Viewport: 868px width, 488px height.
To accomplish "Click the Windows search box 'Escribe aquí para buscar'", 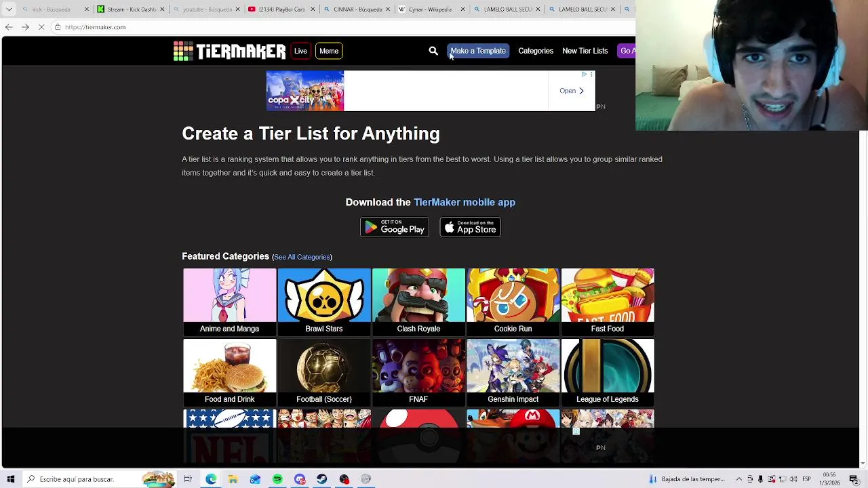I will [98, 479].
